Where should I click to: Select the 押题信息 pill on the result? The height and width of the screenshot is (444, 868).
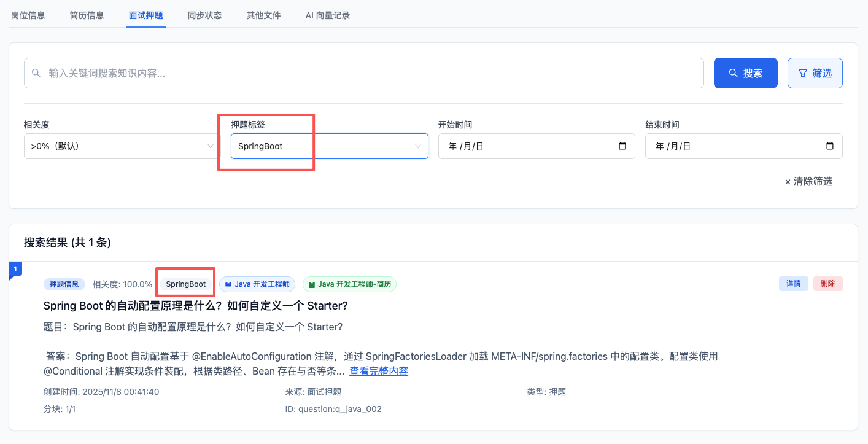pyautogui.click(x=64, y=284)
